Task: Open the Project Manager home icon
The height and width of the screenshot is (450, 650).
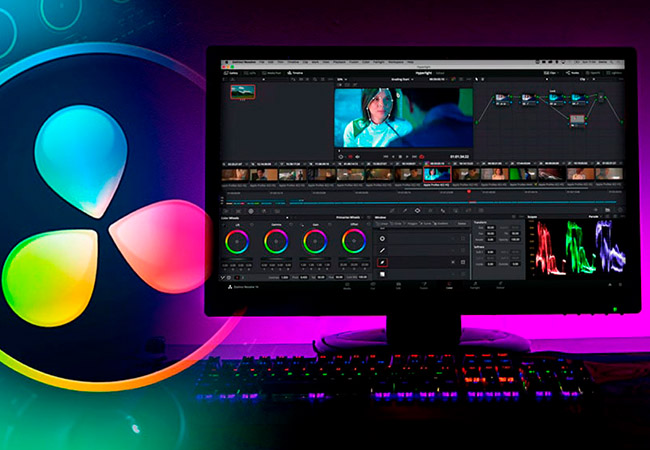Action: click(610, 285)
